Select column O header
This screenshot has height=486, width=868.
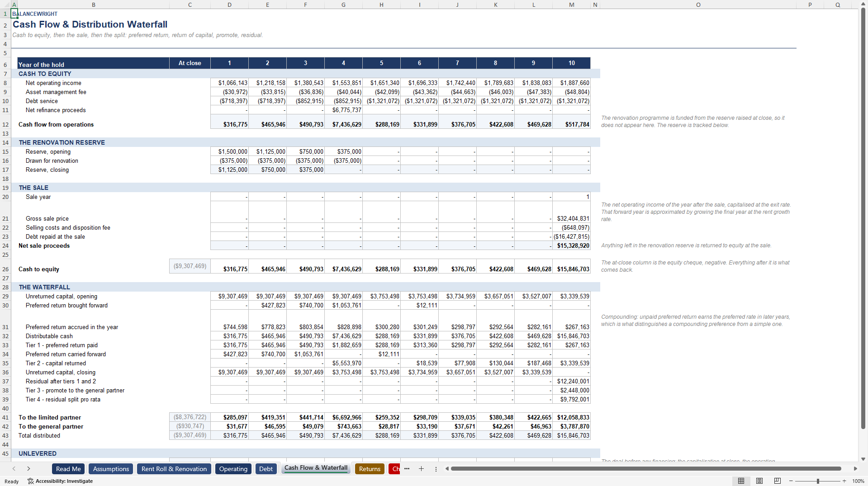[698, 5]
